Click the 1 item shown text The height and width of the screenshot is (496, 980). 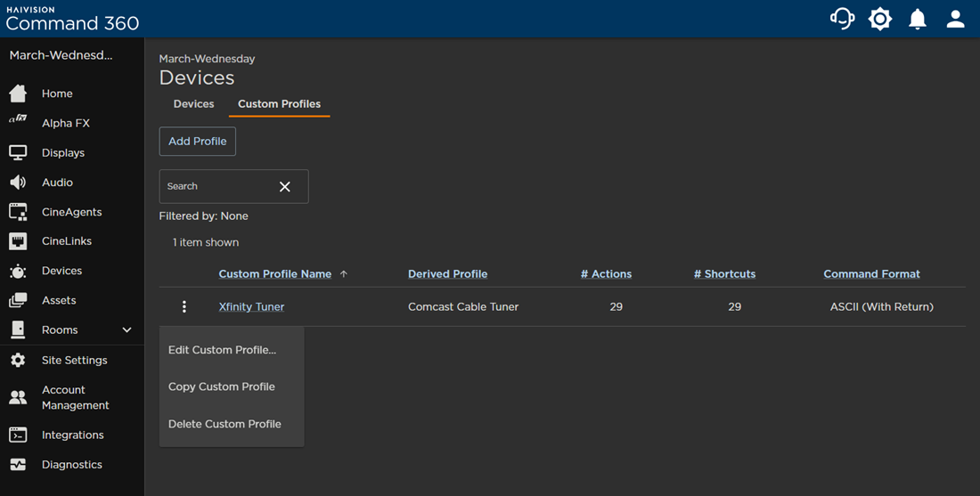pyautogui.click(x=206, y=242)
